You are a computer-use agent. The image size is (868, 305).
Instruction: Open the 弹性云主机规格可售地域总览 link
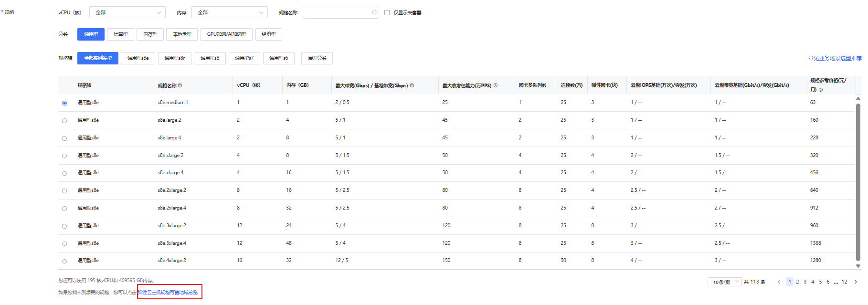(x=168, y=293)
